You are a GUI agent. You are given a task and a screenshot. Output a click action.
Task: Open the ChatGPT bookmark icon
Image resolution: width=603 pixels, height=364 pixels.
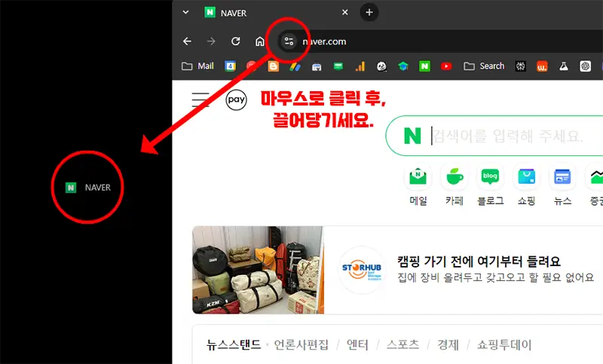coord(585,66)
